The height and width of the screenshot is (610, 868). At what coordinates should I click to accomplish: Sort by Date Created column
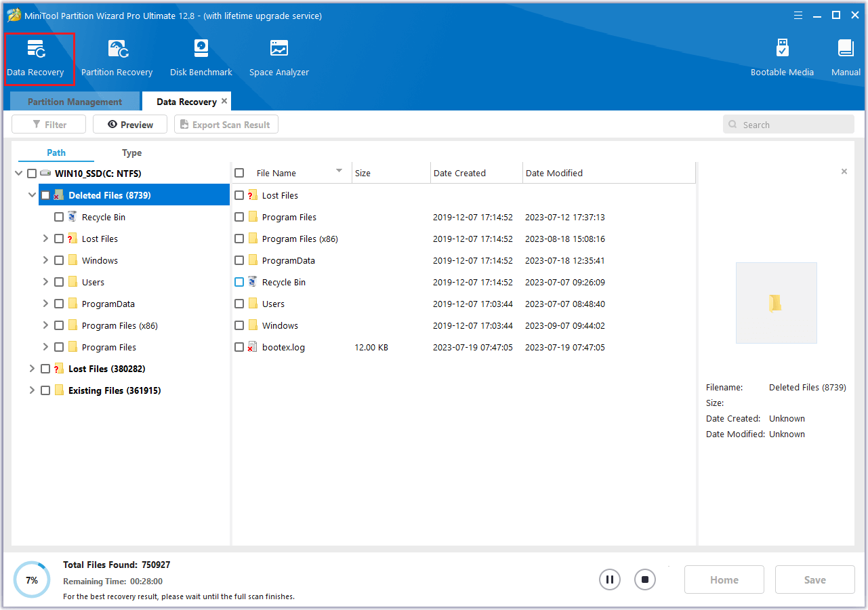coord(476,173)
